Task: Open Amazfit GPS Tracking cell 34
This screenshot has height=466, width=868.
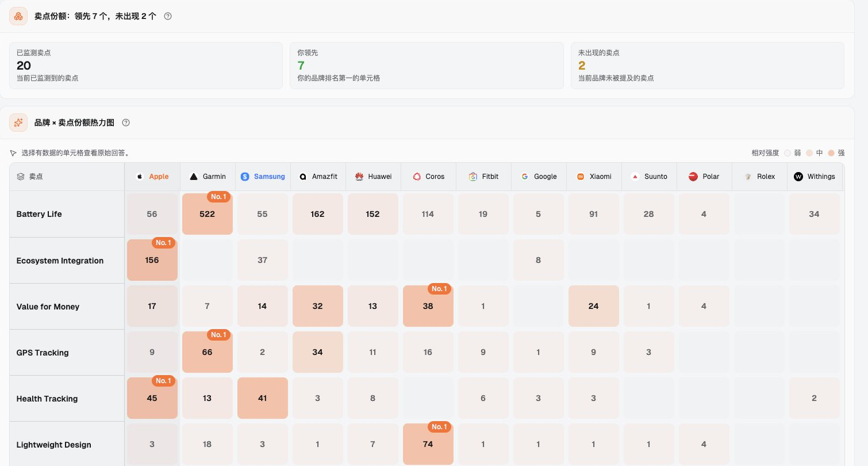Action: coord(318,352)
